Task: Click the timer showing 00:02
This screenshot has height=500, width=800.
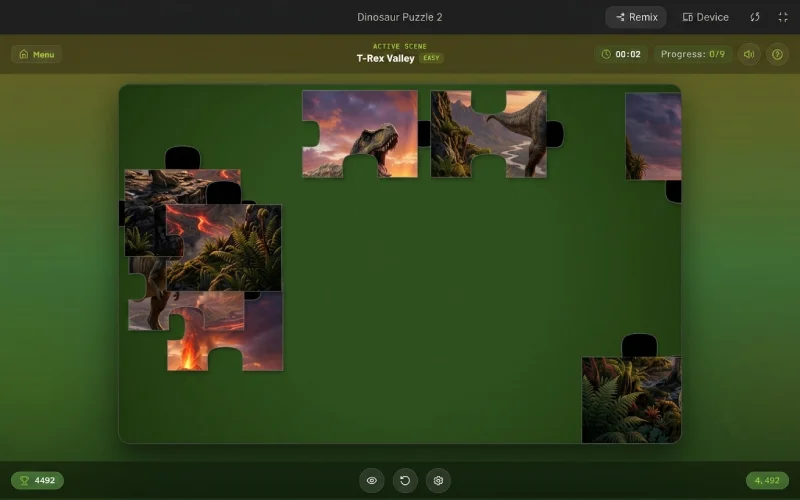Action: pyautogui.click(x=621, y=54)
